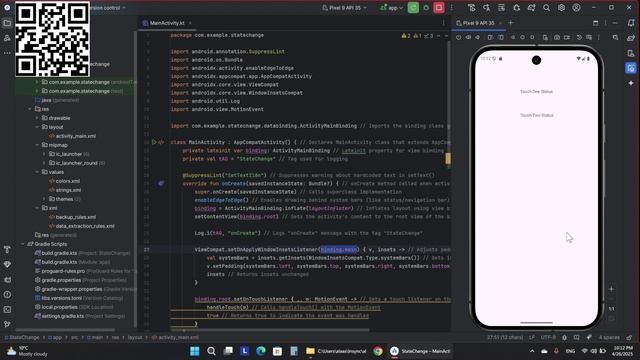Collapse the xml folder
Viewport: 640px width, 360px height.
point(37,208)
